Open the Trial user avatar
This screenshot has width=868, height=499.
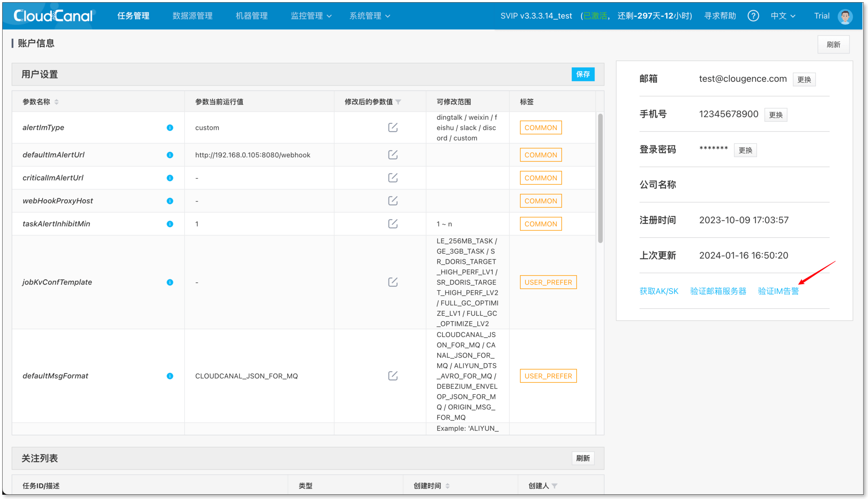click(x=845, y=16)
